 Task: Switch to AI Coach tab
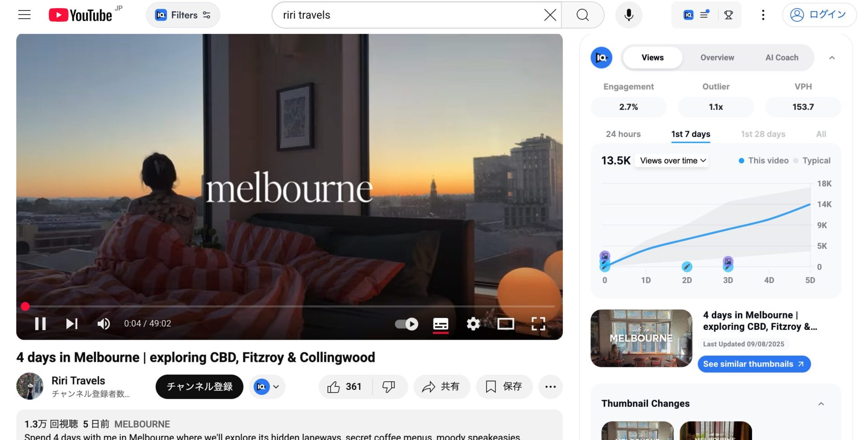782,58
